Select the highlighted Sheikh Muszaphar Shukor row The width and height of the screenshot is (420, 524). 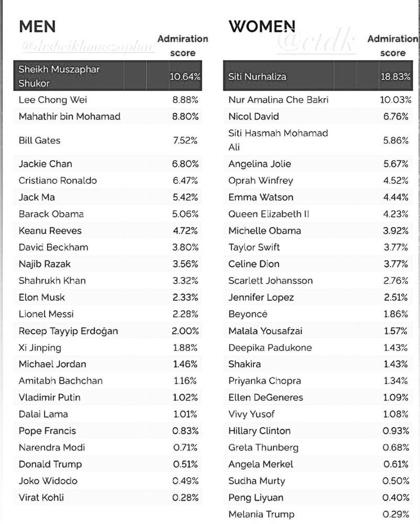coord(108,76)
